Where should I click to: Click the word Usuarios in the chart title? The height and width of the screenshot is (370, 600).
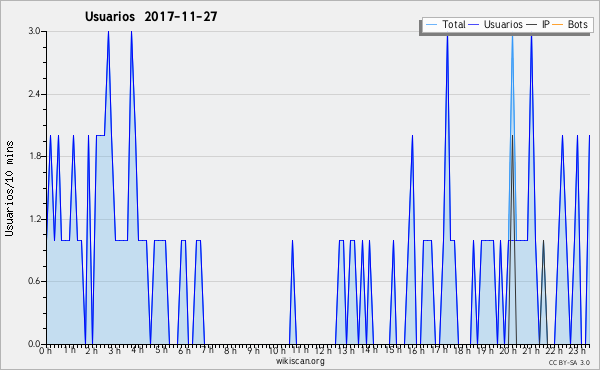click(x=110, y=16)
